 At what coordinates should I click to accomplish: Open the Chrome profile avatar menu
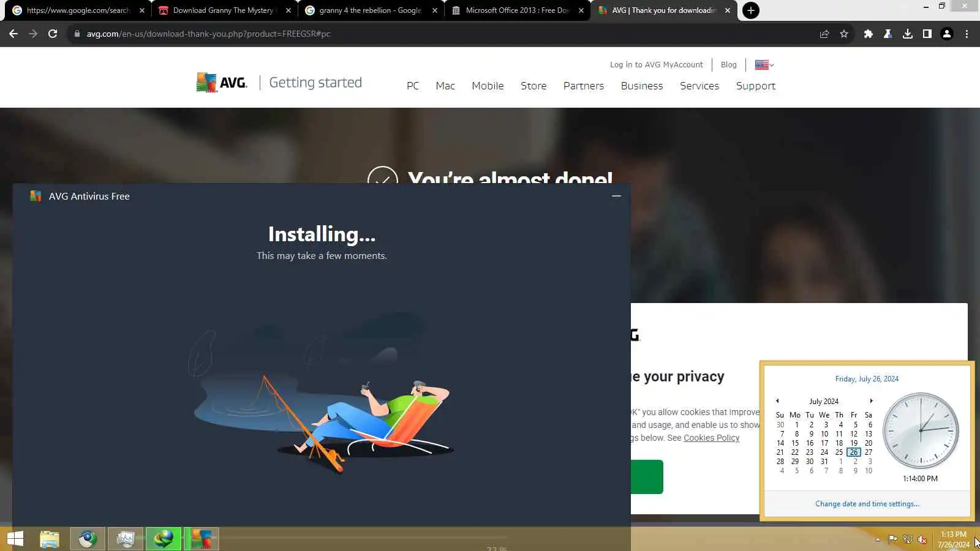tap(947, 34)
